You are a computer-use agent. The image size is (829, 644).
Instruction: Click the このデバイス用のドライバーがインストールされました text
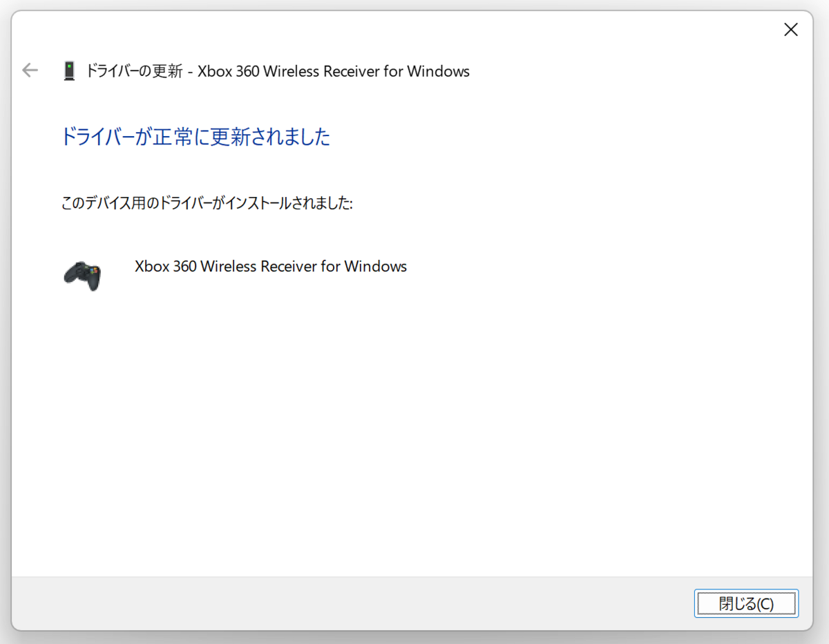coord(207,204)
